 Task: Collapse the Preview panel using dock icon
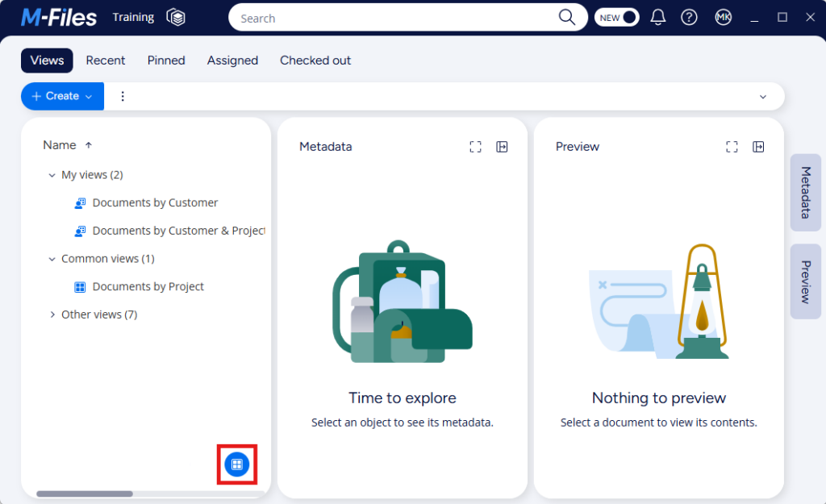[758, 147]
